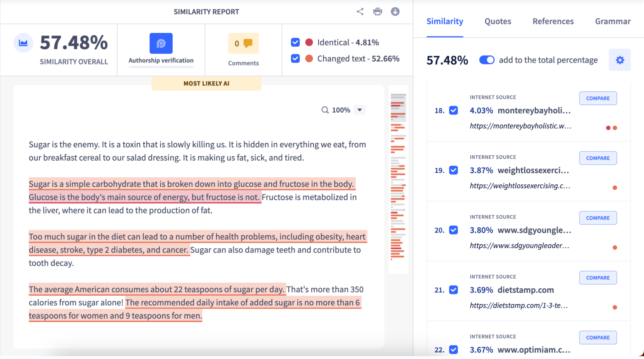Switch to the References tab
644x359 pixels.
tap(553, 21)
